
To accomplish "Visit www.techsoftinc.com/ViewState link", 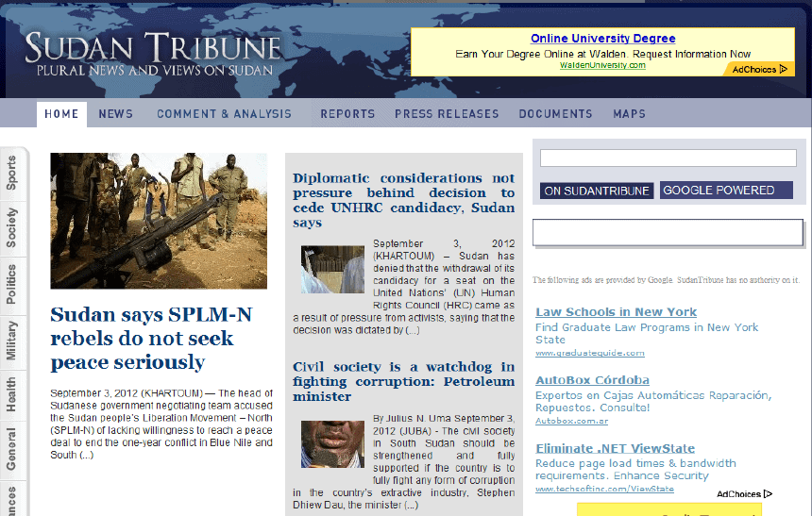I will tap(604, 489).
